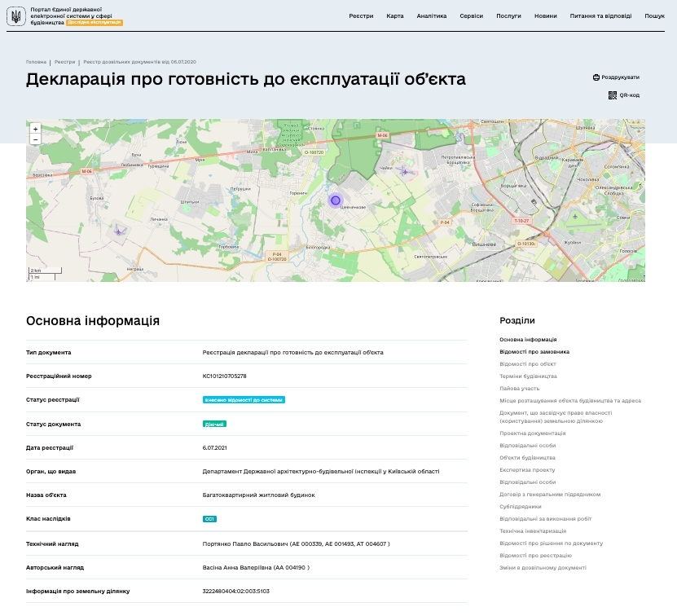The image size is (677, 616).
Task: Jump to Відомості про рішення по документу
Action: coord(552,543)
